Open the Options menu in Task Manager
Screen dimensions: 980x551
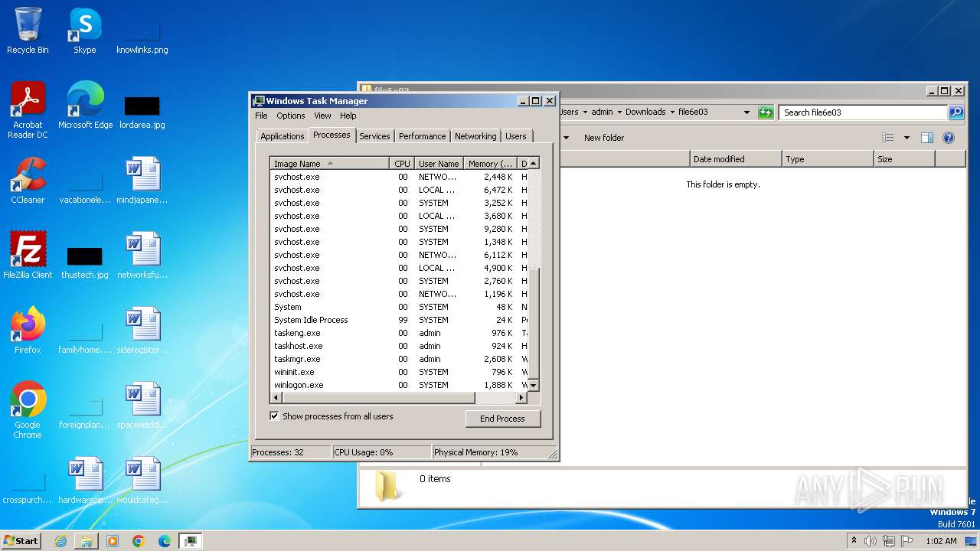(291, 116)
